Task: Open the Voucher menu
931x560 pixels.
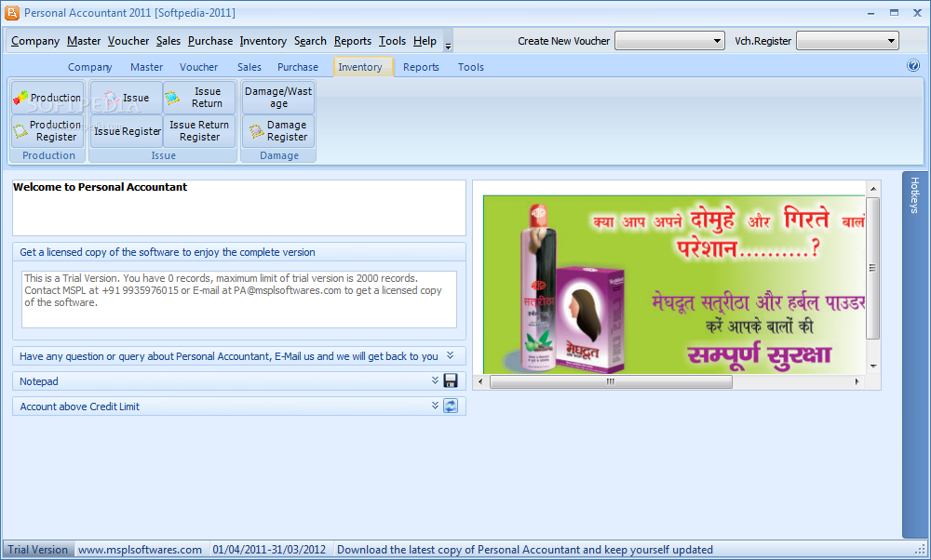Action: point(128,41)
